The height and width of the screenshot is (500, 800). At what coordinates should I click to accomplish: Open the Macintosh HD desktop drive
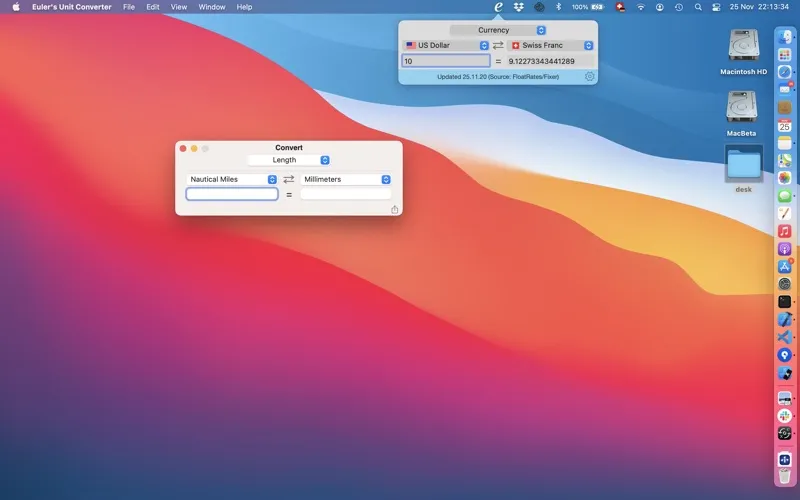coord(743,51)
